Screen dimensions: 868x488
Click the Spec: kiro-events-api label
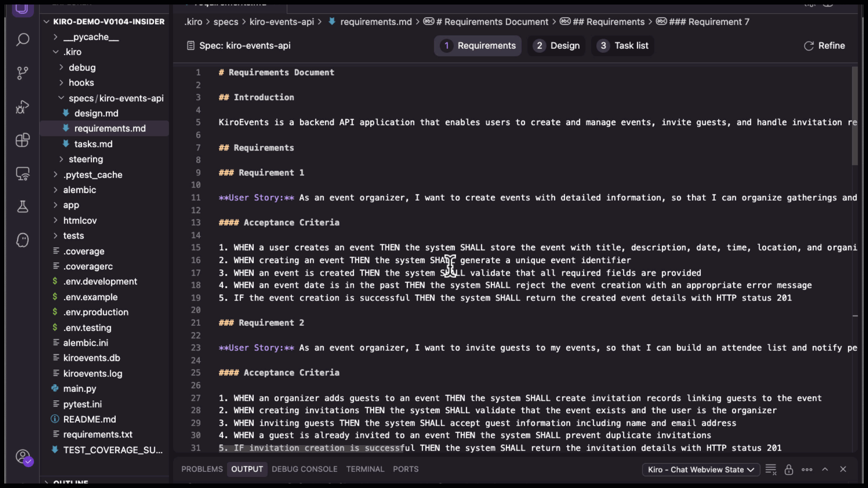coord(239,46)
